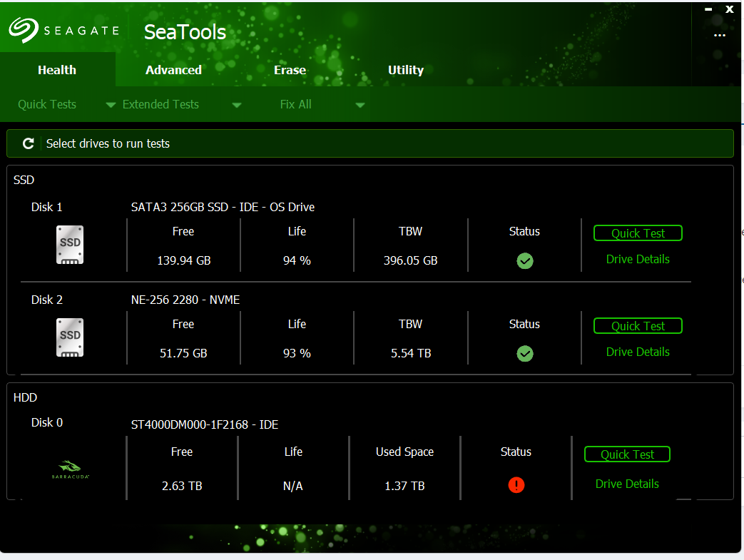
Task: Select the Barracuda Disk 0 icon
Action: pos(70,469)
